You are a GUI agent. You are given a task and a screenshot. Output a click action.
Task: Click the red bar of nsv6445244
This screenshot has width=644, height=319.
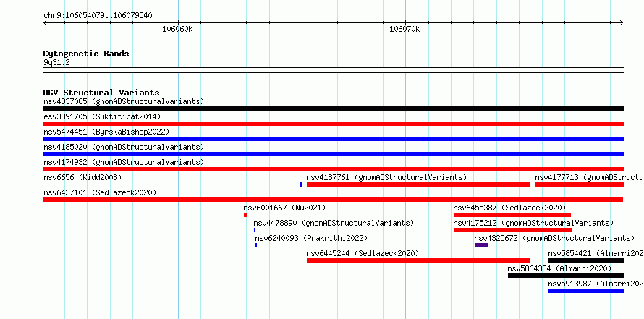(x=418, y=260)
